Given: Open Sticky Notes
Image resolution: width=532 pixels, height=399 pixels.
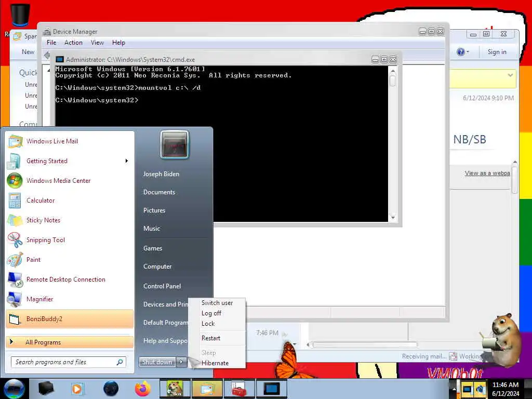Looking at the screenshot, I should coord(70,220).
